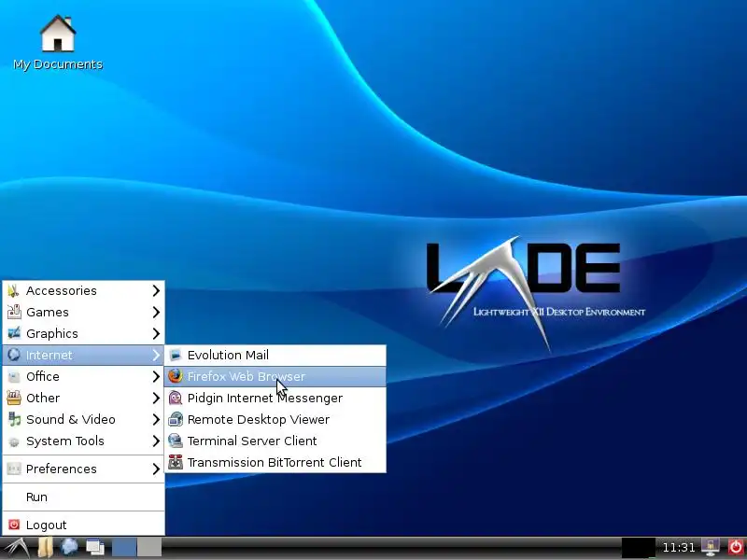Click the clock showing 11:31

679,548
